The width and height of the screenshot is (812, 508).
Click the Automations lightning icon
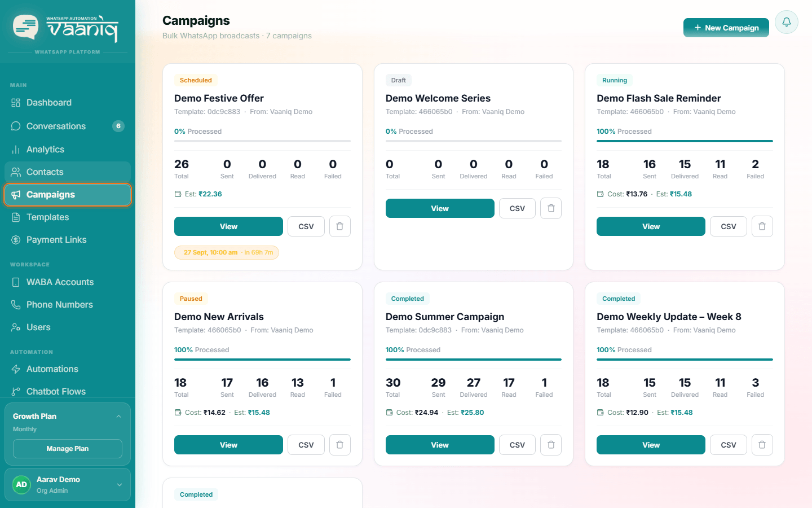[x=16, y=369]
